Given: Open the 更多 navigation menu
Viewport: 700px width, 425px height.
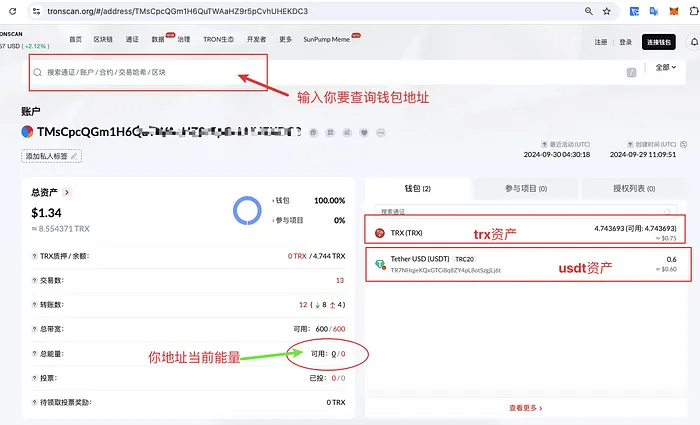Looking at the screenshot, I should pos(286,39).
